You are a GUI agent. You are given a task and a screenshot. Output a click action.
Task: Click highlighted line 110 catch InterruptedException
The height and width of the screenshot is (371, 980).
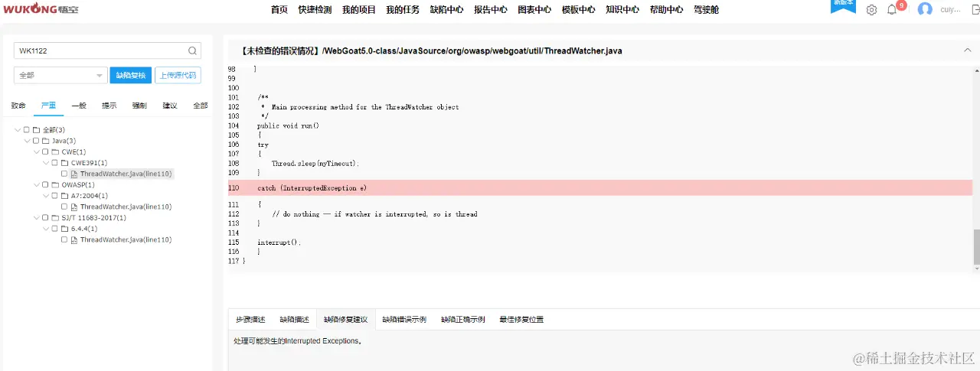(600, 188)
